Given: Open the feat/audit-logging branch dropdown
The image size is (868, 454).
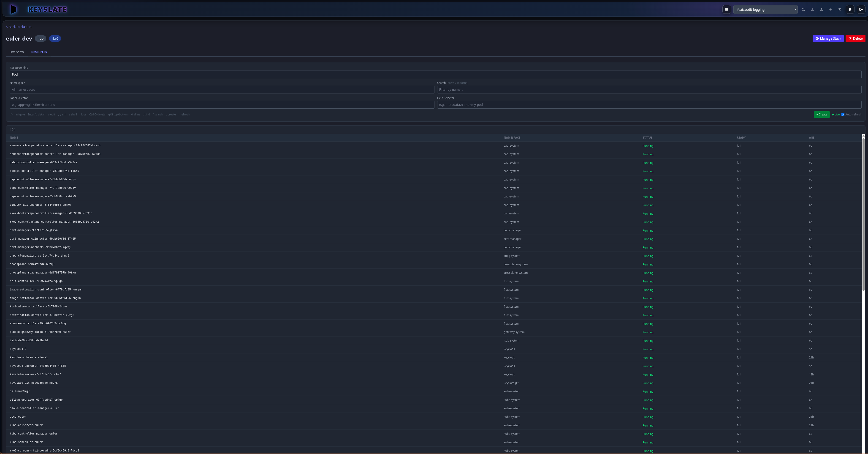Looking at the screenshot, I should 765,9.
